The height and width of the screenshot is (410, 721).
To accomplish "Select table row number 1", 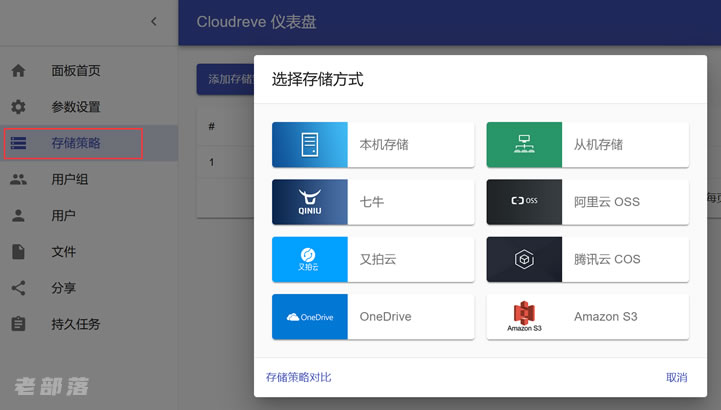I will (x=212, y=162).
